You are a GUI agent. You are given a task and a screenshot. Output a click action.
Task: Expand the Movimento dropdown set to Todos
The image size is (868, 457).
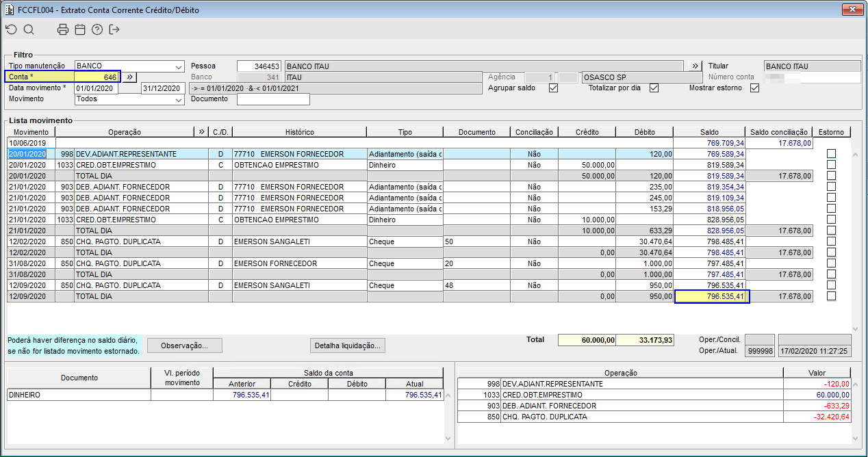pos(179,99)
